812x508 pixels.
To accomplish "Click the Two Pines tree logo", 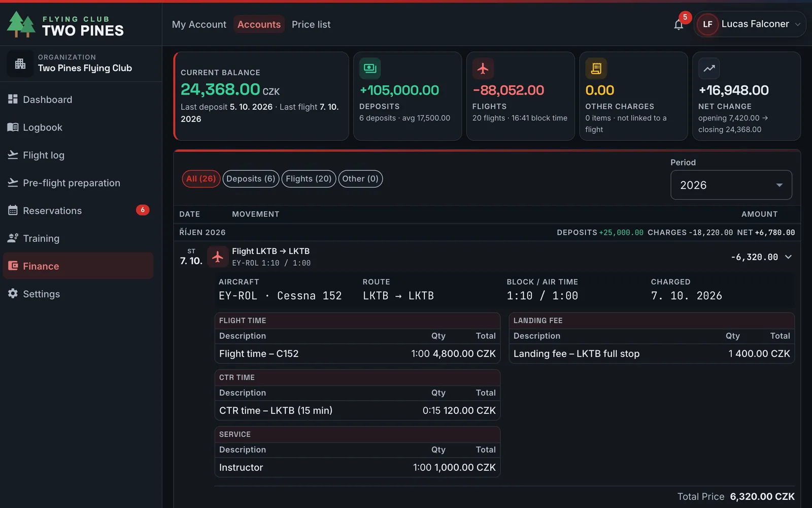I will coord(21,24).
